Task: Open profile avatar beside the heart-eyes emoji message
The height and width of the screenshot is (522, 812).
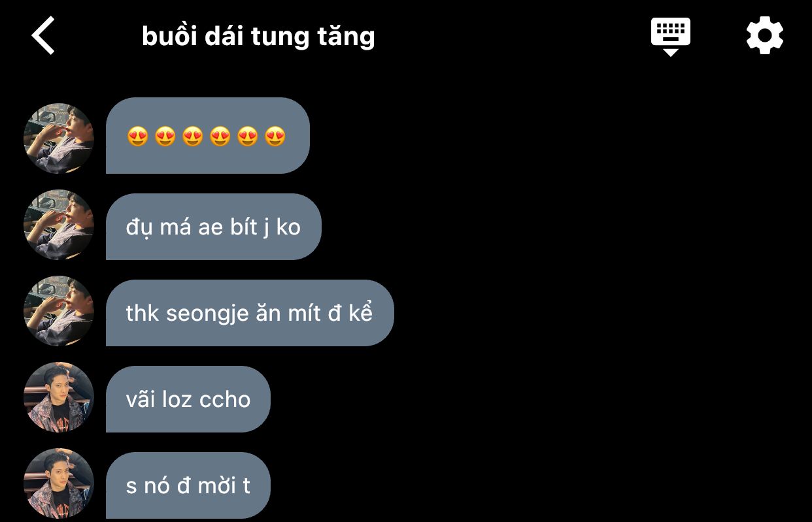Action: (59, 139)
